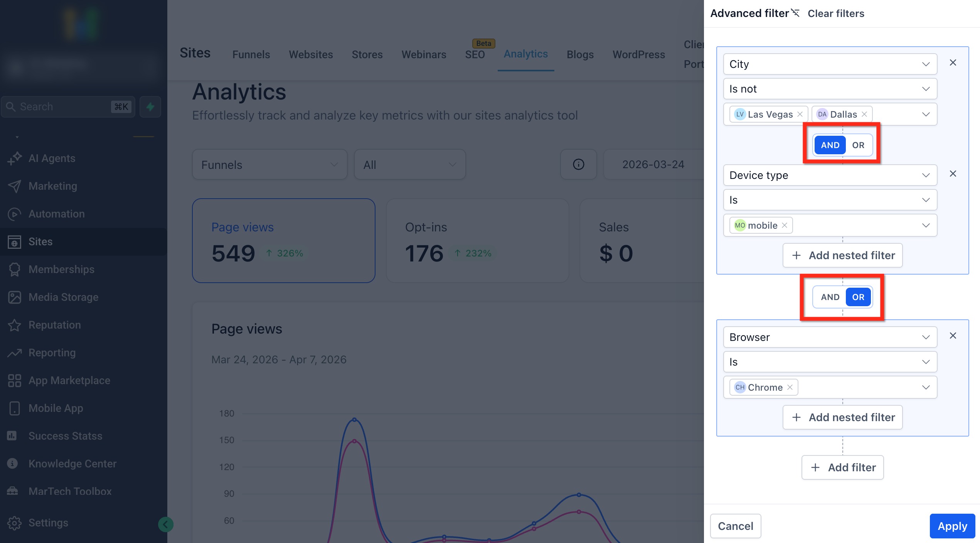Click the green lightning bolt icon
Image resolution: width=980 pixels, height=543 pixels.
point(150,107)
